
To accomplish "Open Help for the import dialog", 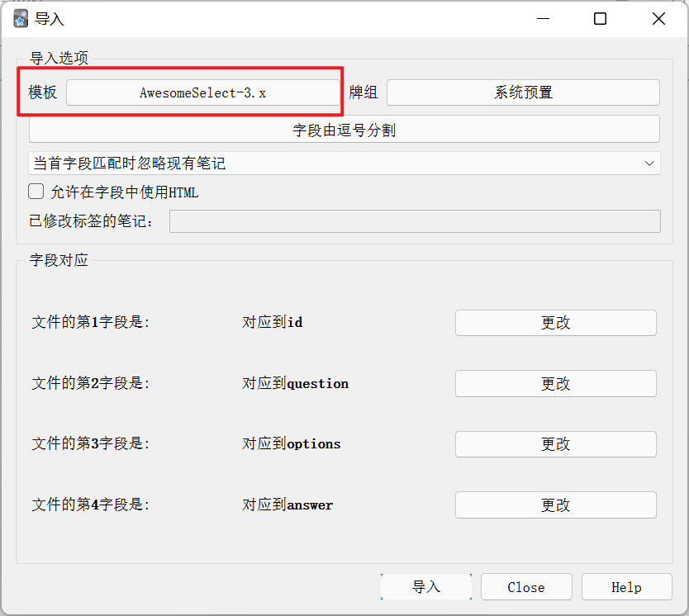I will 626,587.
